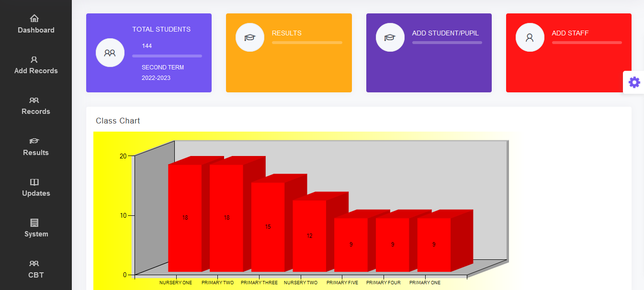Click the Total Students group icon circle

[110, 53]
